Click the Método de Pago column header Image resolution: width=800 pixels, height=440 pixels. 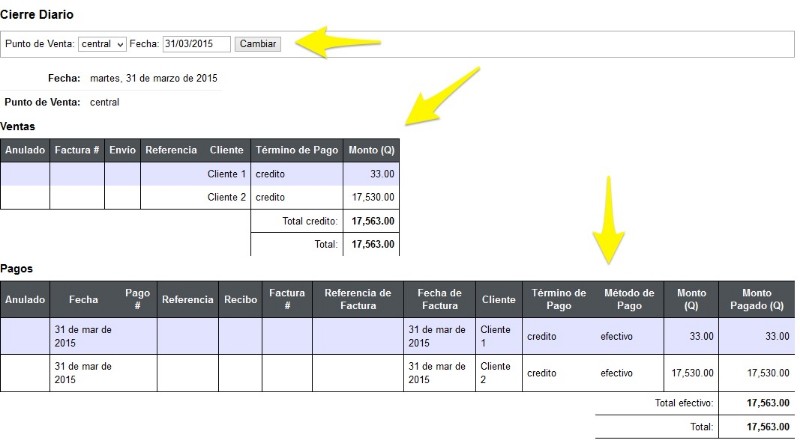coord(629,300)
